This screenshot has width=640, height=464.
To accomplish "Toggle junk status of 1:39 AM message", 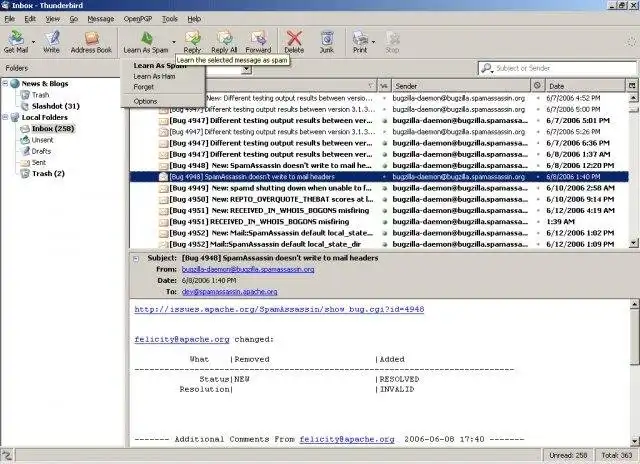I will (538, 222).
